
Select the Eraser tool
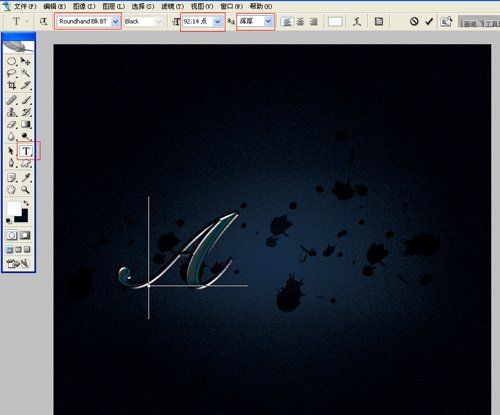click(x=11, y=125)
